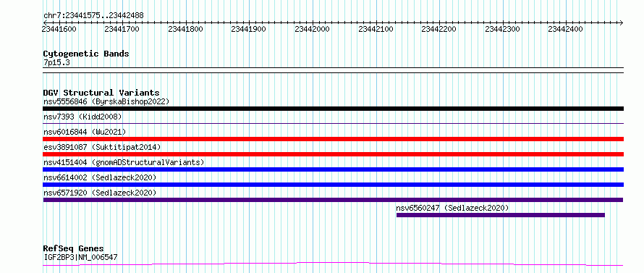Click the short purple nsv6560247 bar
The width and height of the screenshot is (644, 273).
(x=500, y=215)
